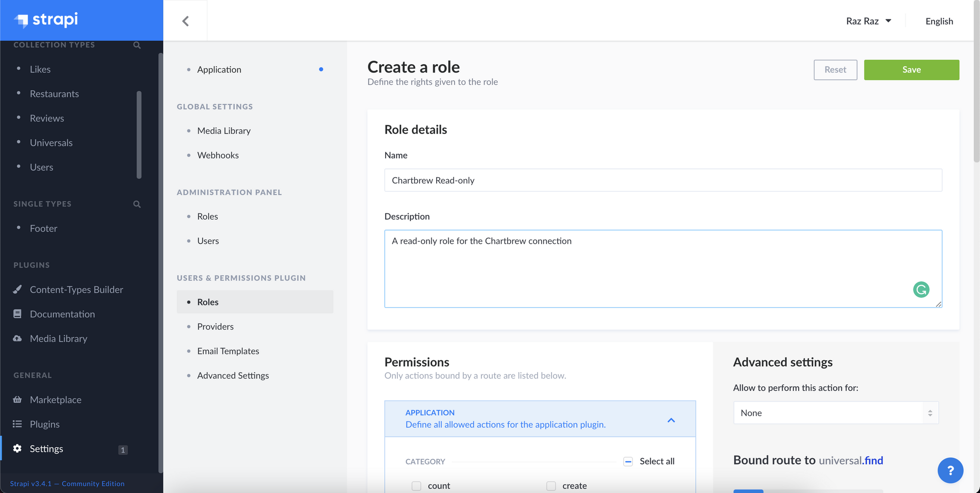
Task: Open the Content-Types Builder from the sidebar
Action: (x=76, y=289)
